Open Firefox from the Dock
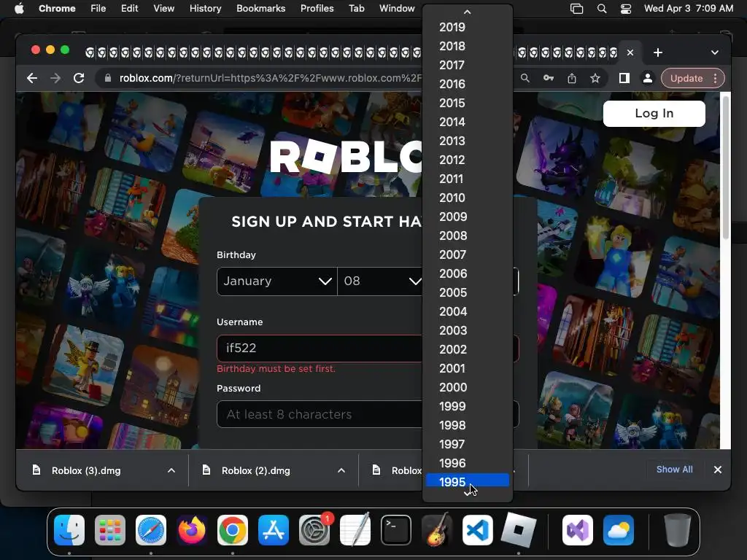Image resolution: width=747 pixels, height=560 pixels. coord(192,530)
